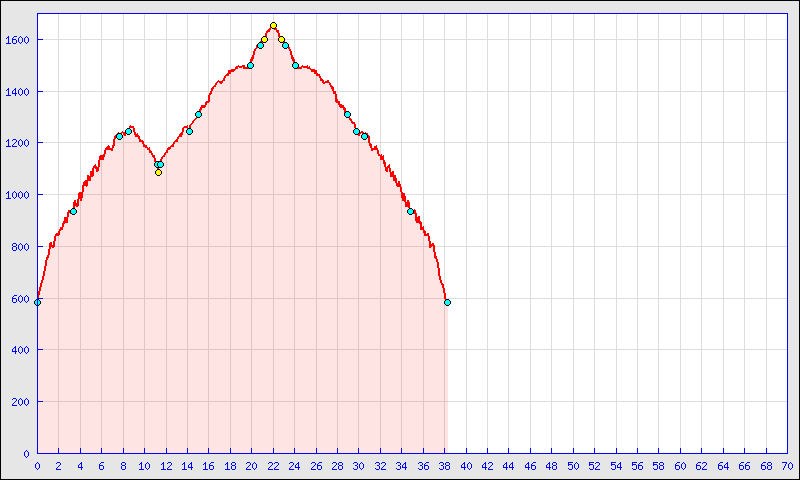This screenshot has height=480, width=800.
Task: Click the 1200 label on the elevation axis
Action: click(x=17, y=143)
